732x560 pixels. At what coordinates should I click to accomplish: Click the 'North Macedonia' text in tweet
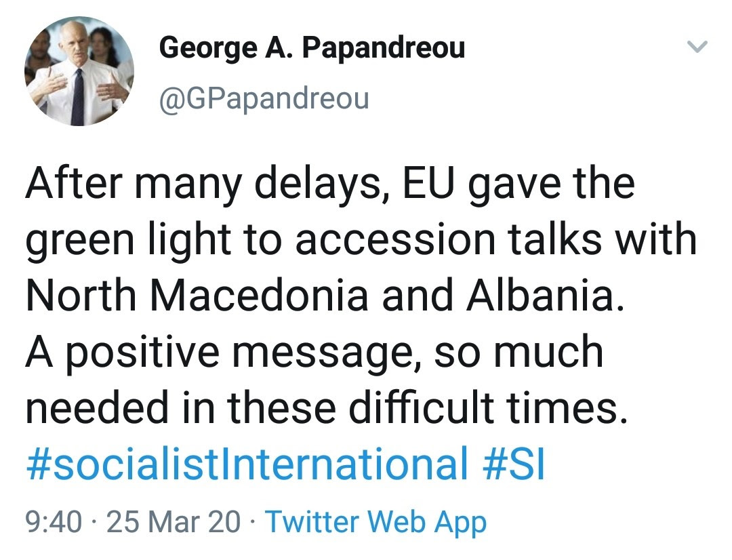coord(197,296)
